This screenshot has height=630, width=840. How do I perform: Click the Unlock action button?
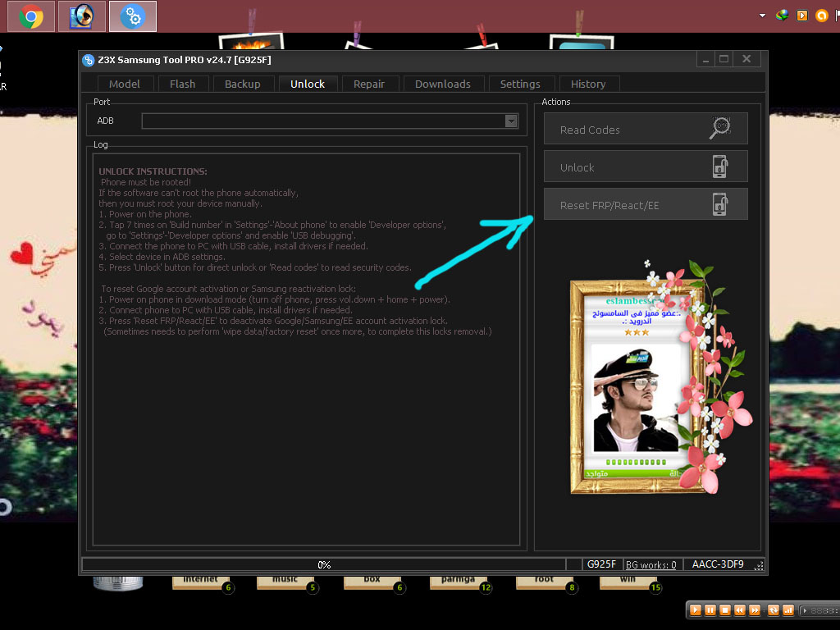click(646, 167)
